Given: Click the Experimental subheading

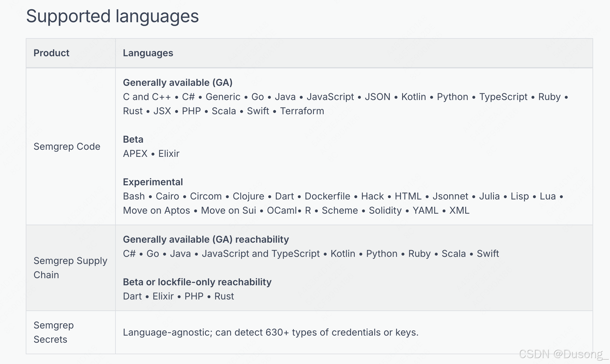Looking at the screenshot, I should click(x=153, y=182).
